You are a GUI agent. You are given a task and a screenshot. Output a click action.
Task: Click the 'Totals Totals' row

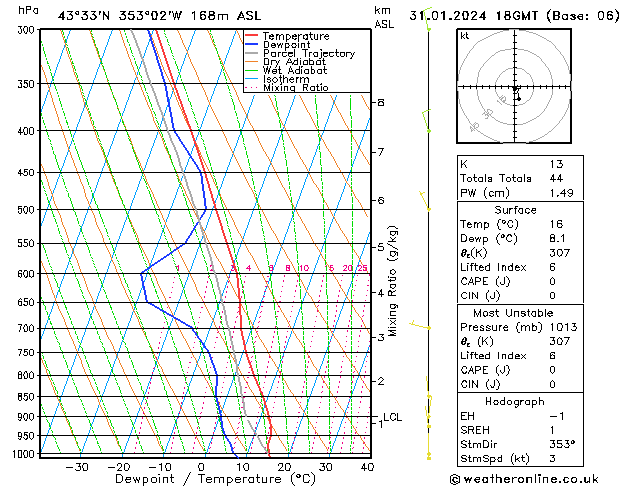click(520, 178)
